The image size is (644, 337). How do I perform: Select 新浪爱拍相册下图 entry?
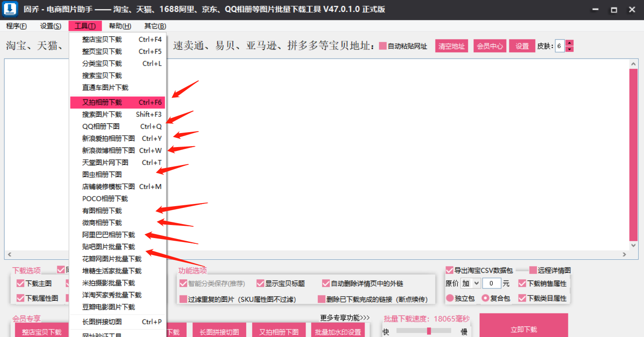(117, 138)
